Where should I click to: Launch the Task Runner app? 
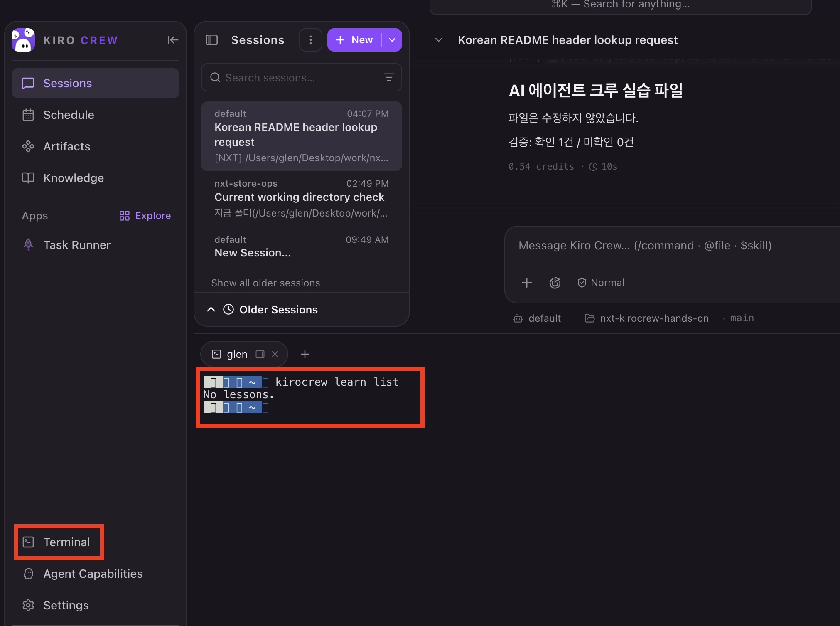pos(96,245)
